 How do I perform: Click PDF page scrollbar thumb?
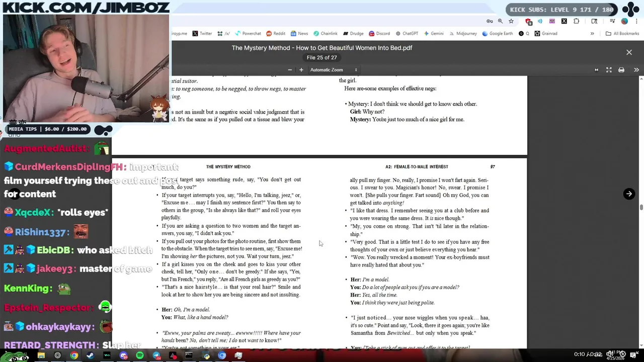[641, 207]
